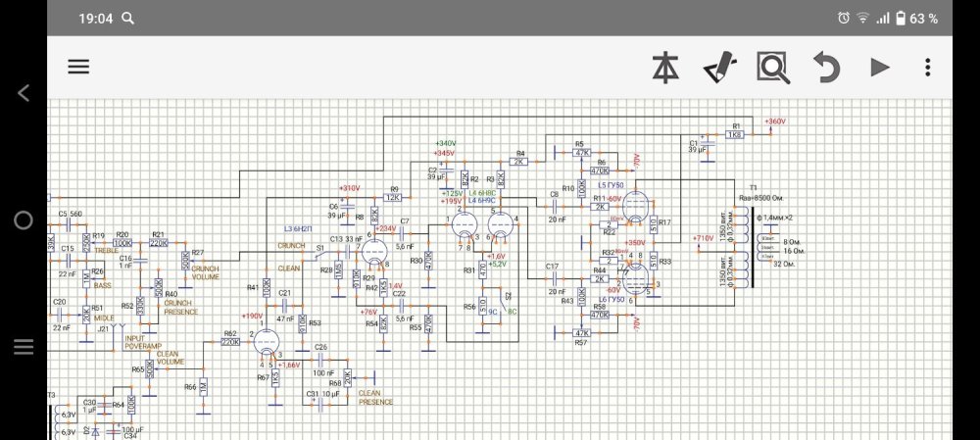Select the R27 Crunch Volume potentiometer

click(186, 262)
